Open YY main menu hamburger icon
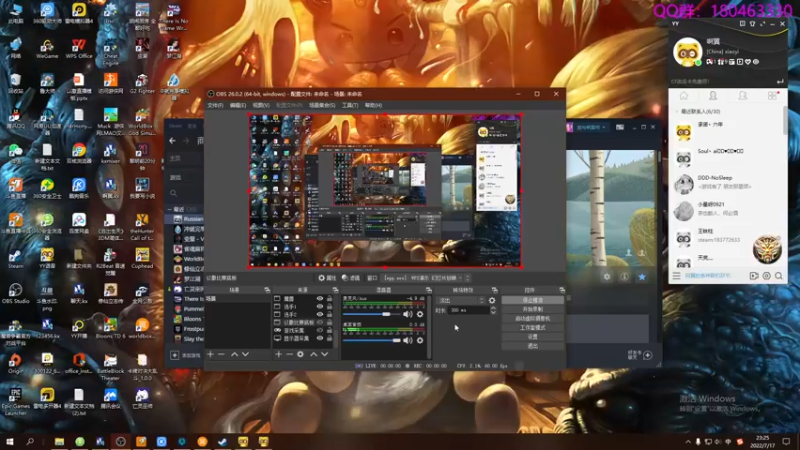This screenshot has height=450, width=800. 677,276
